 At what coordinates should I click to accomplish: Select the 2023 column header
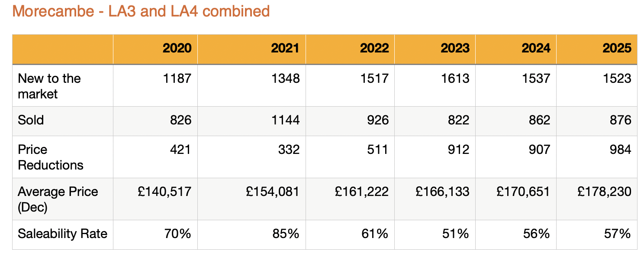coord(455,48)
